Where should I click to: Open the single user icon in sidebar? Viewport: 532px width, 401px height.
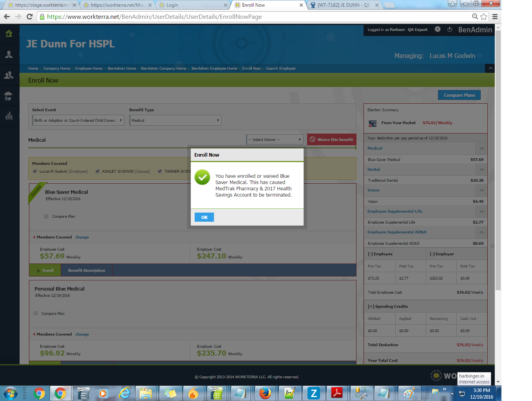9,54
